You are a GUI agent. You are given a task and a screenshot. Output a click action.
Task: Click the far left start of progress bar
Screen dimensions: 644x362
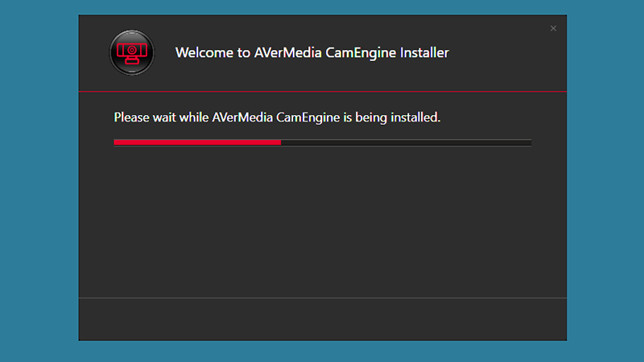[116, 142]
